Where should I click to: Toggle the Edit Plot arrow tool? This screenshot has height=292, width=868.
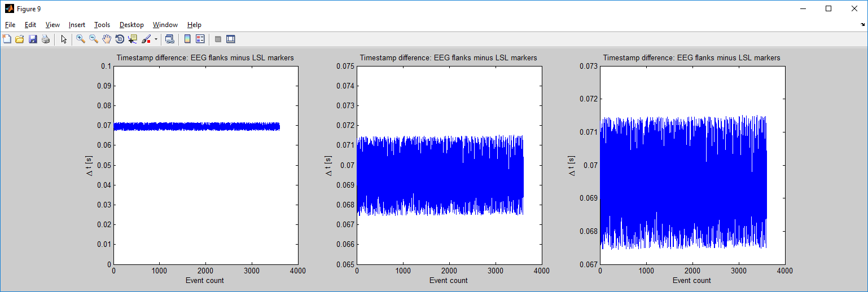(64, 39)
